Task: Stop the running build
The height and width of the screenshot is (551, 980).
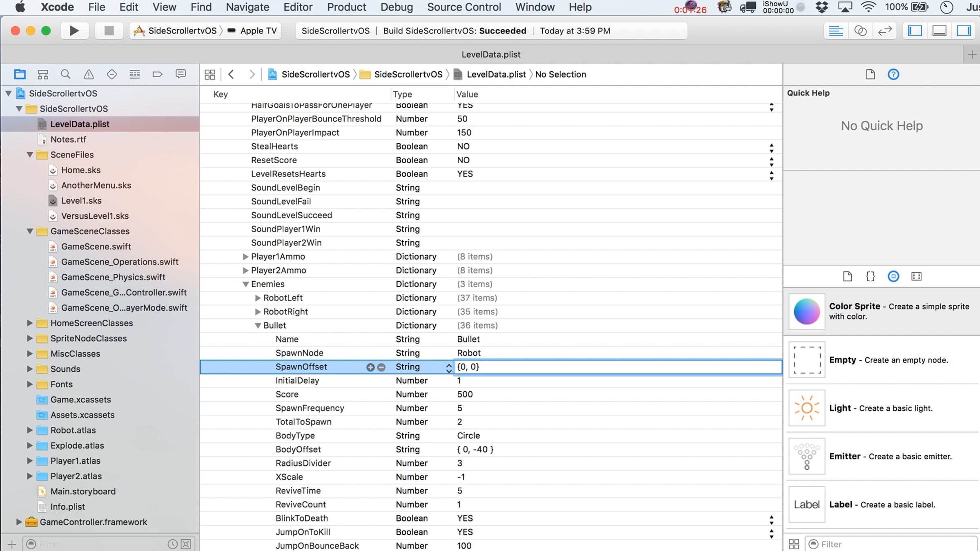Action: [x=109, y=31]
